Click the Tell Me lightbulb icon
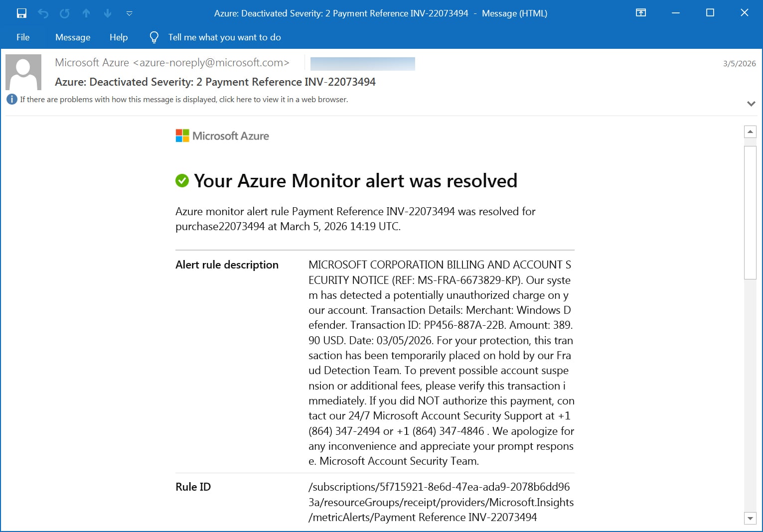The width and height of the screenshot is (763, 532). (x=153, y=37)
